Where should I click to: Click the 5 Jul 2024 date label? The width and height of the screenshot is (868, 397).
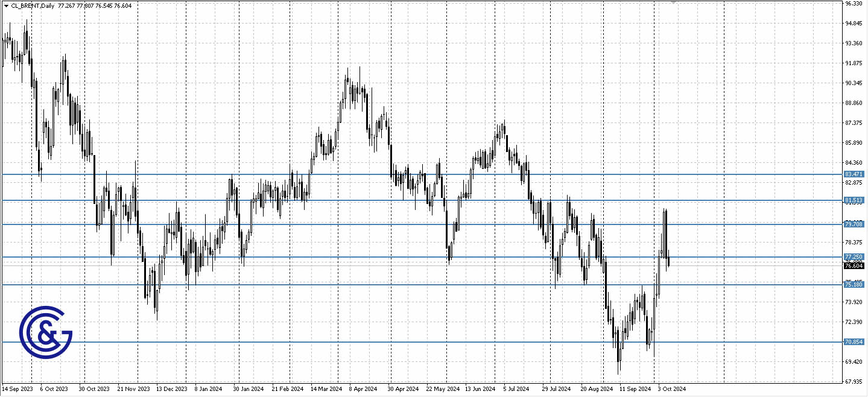(x=516, y=389)
